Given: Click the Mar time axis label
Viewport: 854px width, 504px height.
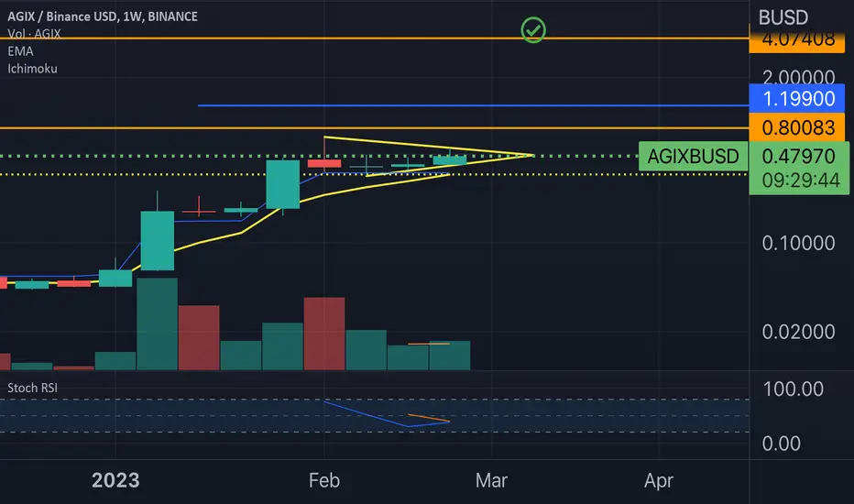Looking at the screenshot, I should [x=491, y=480].
